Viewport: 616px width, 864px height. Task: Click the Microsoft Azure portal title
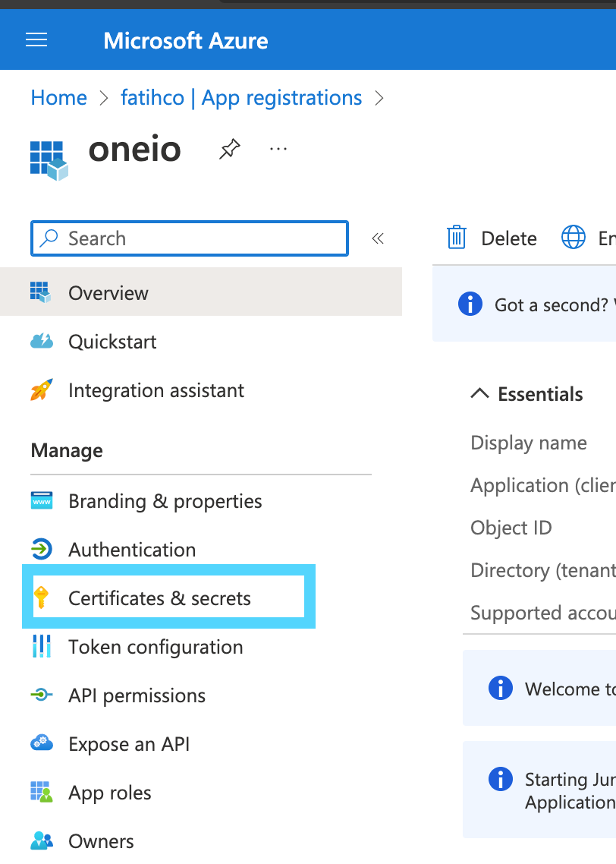[186, 40]
